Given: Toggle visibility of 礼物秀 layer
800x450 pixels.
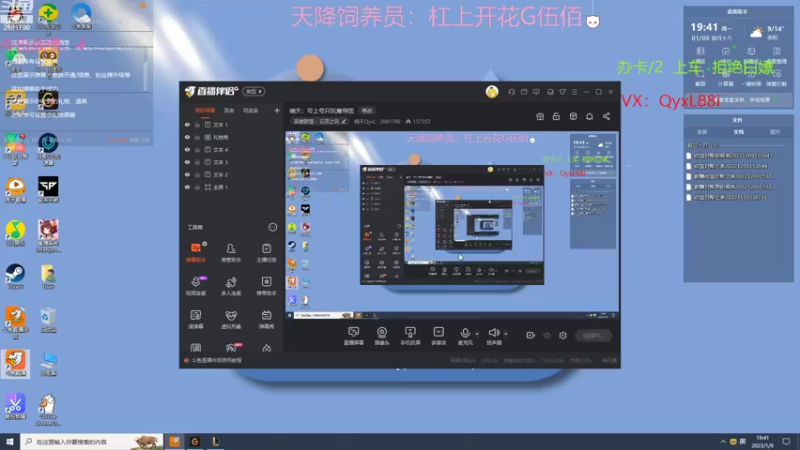Looking at the screenshot, I should 187,137.
